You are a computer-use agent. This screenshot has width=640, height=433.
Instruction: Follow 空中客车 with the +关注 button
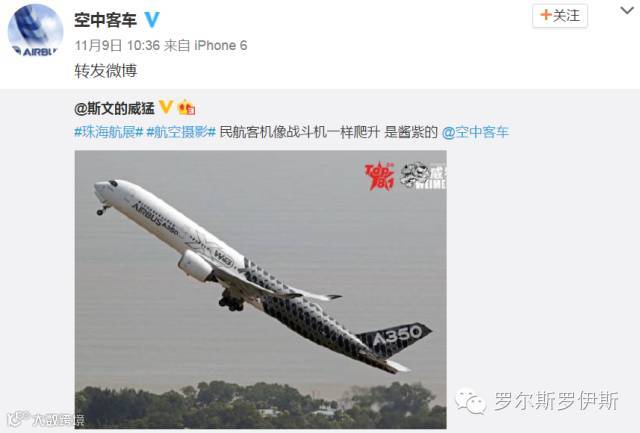coord(560,16)
